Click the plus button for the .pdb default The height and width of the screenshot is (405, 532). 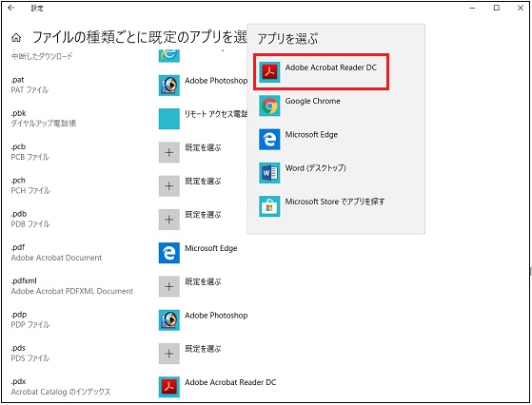pyautogui.click(x=169, y=220)
